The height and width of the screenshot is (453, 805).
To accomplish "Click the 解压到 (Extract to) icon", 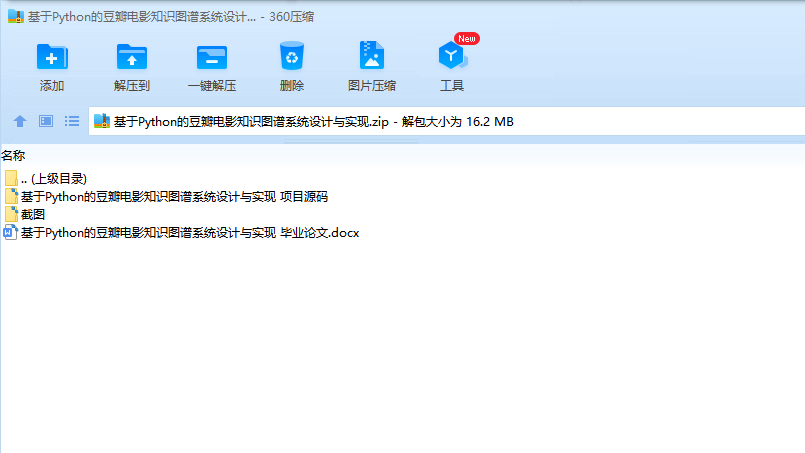I will tap(132, 56).
